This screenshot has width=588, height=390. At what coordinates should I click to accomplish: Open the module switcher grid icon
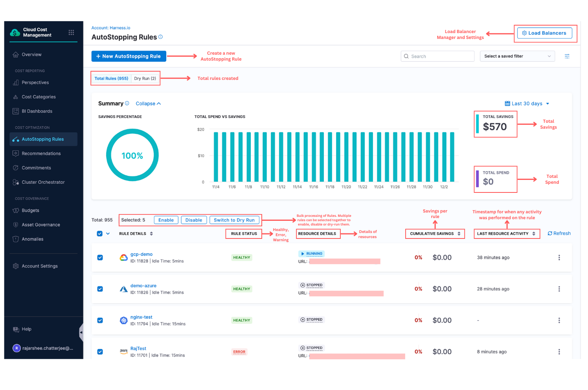[x=71, y=33]
